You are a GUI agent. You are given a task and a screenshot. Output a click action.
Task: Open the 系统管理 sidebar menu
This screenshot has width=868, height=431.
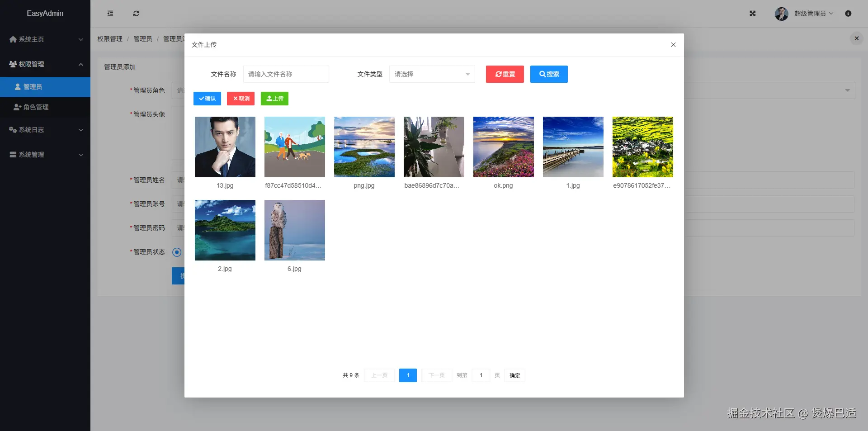(45, 155)
